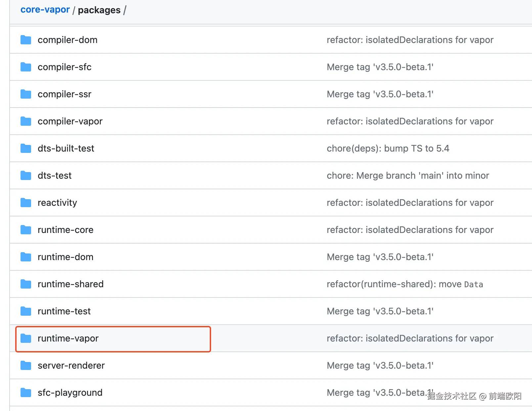Image resolution: width=532 pixels, height=411 pixels.
Task: View runtime-dom row commit message
Action: click(x=380, y=257)
